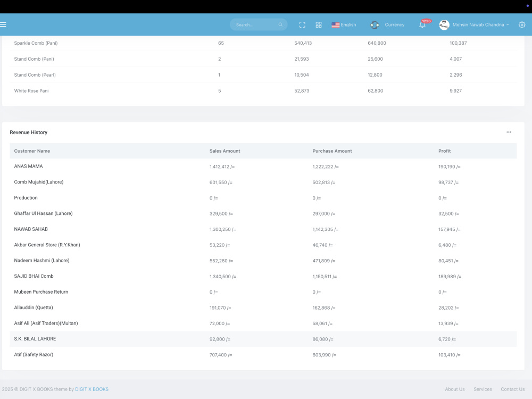Click the user avatar picture
This screenshot has width=532, height=399.
[444, 25]
